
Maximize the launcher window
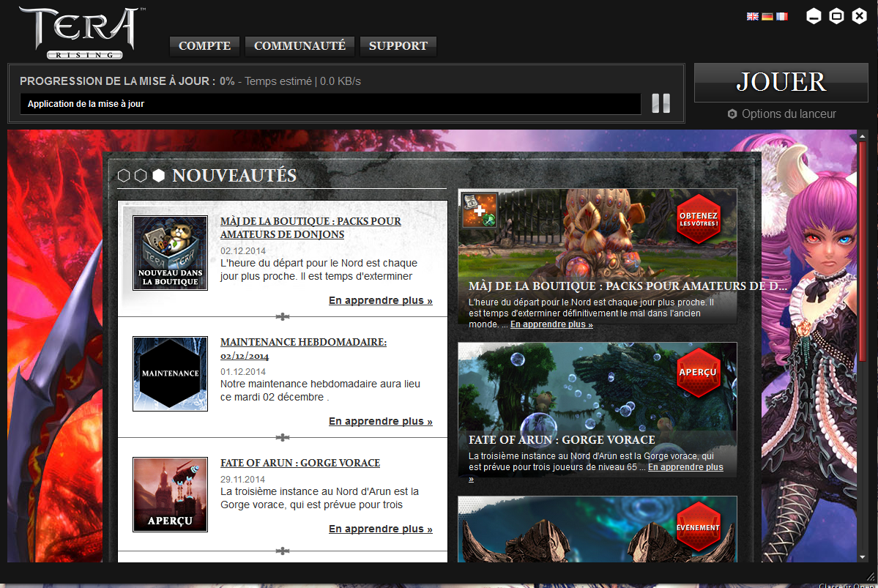pos(836,16)
